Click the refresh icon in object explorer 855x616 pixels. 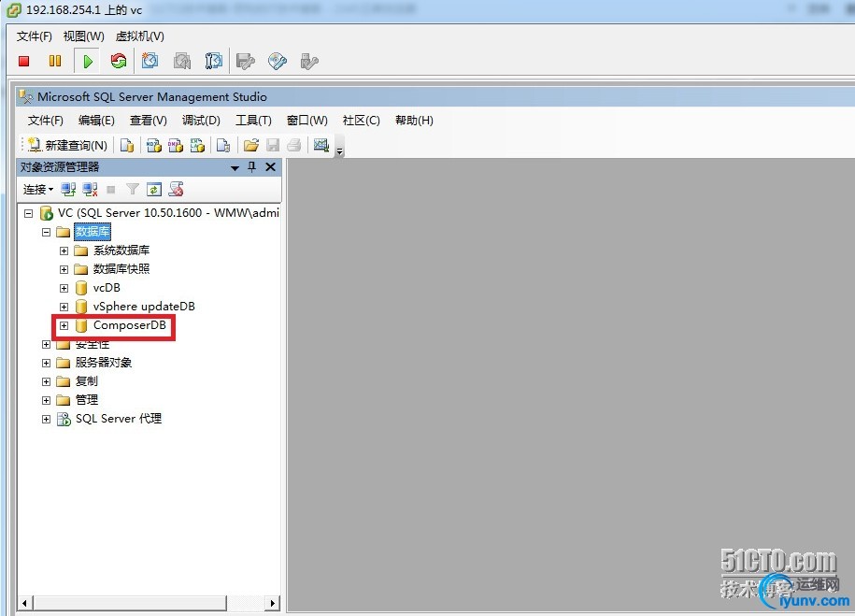tap(154, 190)
